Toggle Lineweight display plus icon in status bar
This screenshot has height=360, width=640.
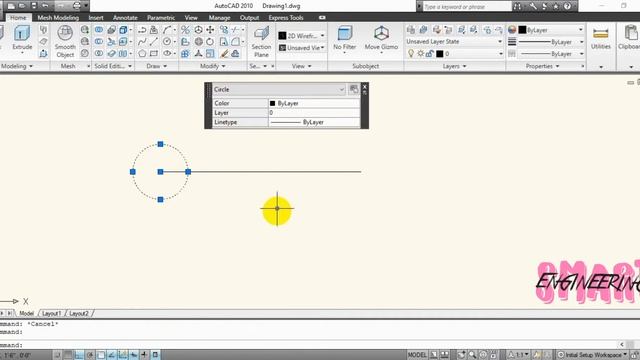[x=144, y=355]
